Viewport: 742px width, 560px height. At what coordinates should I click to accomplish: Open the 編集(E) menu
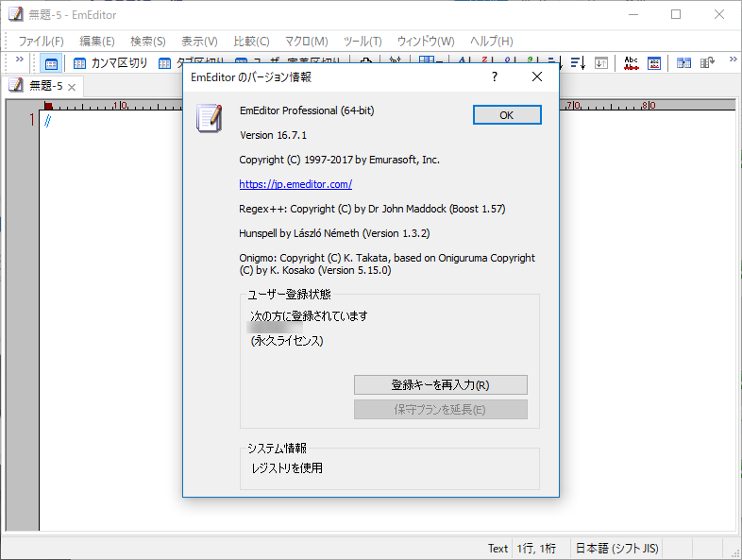click(97, 42)
